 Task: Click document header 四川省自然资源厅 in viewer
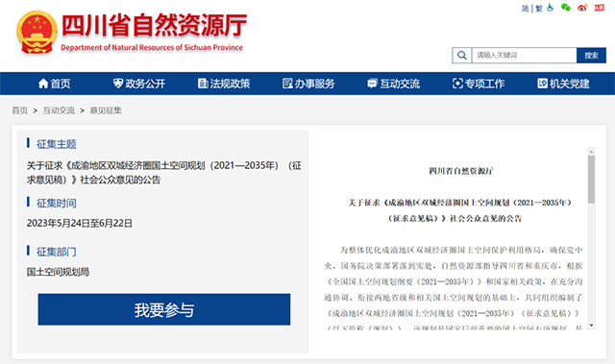(460, 171)
